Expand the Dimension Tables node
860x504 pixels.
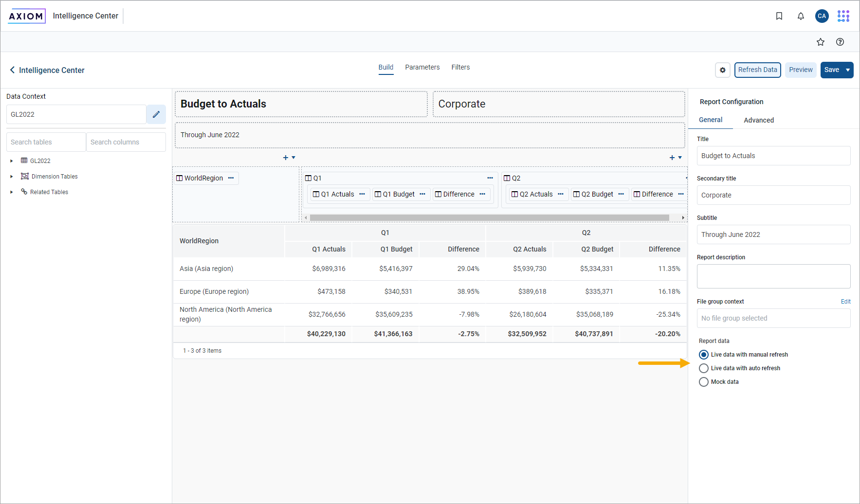click(x=12, y=177)
